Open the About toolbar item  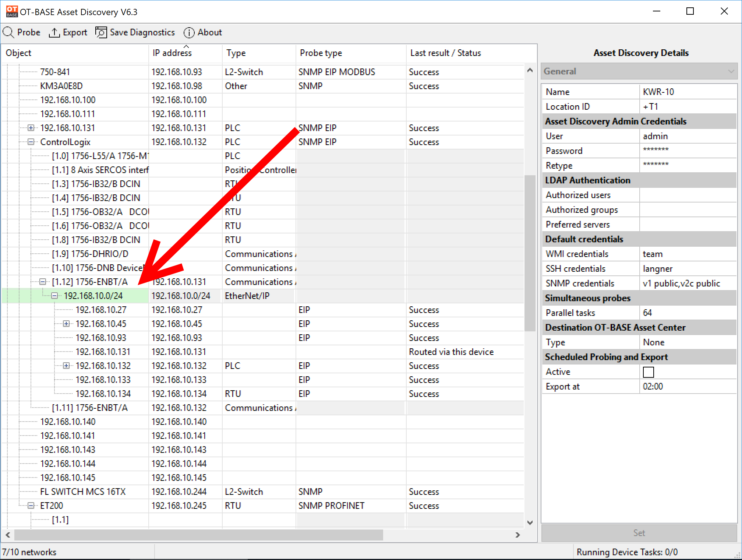tap(203, 32)
